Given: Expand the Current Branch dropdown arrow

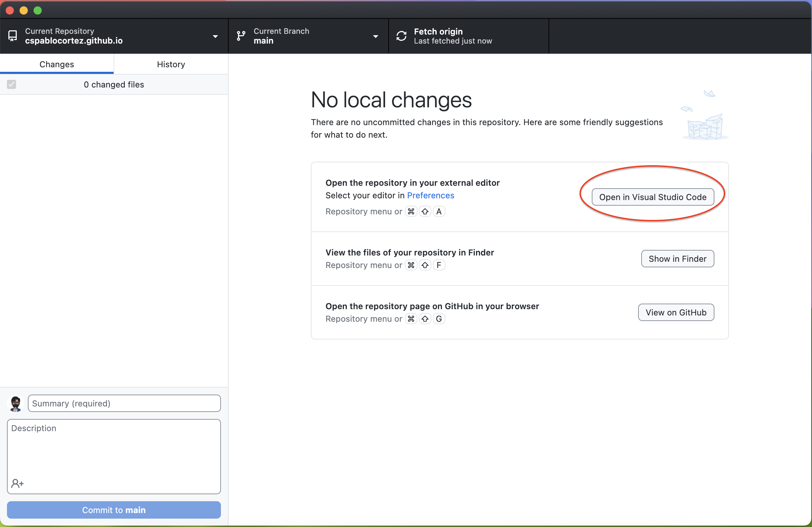Looking at the screenshot, I should point(376,36).
